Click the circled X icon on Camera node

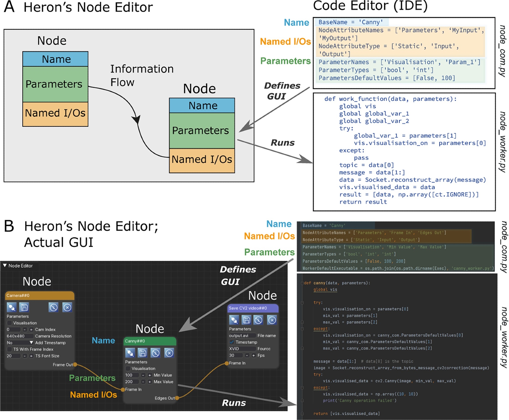coord(67,307)
